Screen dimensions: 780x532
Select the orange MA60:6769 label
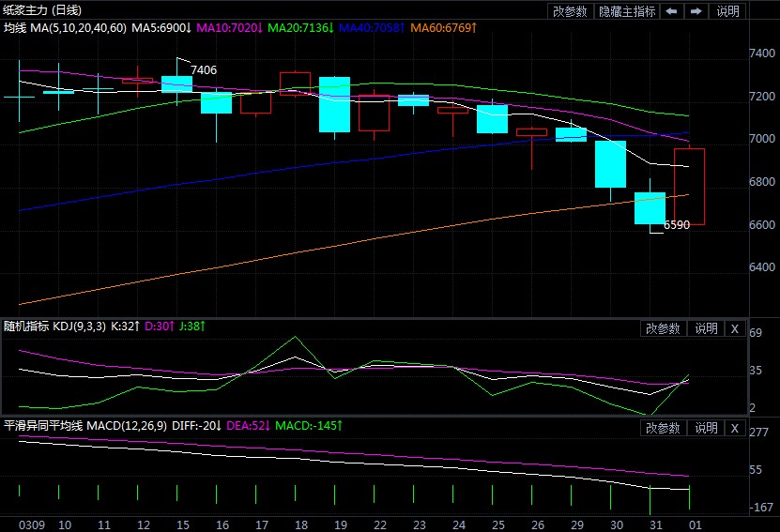[x=443, y=29]
